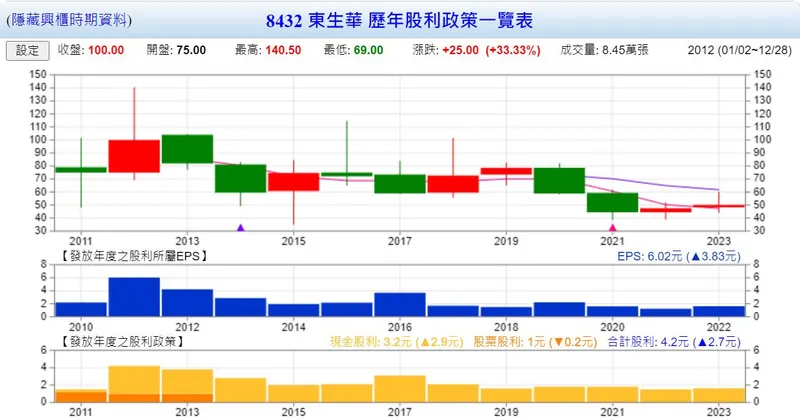
Task: Click the thin red candlestick above 2023
Action: [x=719, y=206]
